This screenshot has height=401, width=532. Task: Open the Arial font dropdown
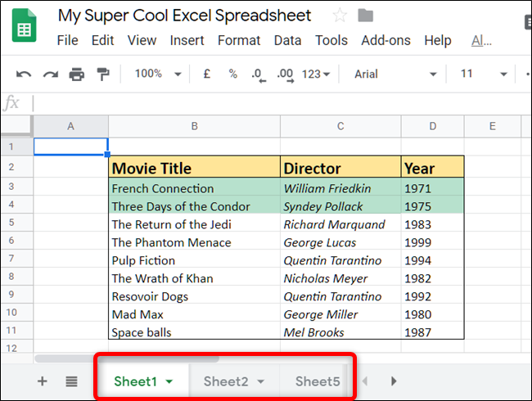tap(395, 74)
